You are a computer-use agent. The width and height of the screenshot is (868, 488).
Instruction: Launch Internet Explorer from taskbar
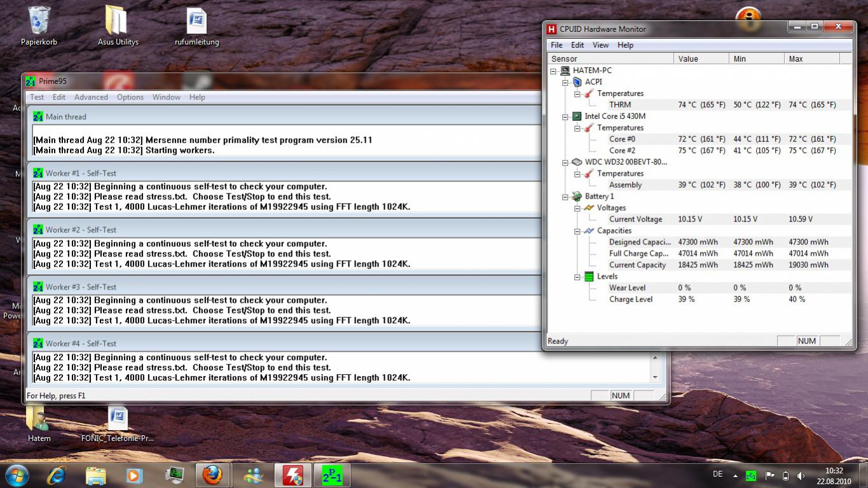(57, 475)
